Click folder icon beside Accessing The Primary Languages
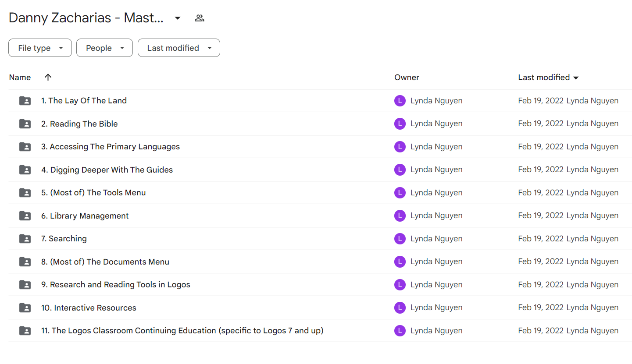 25,147
